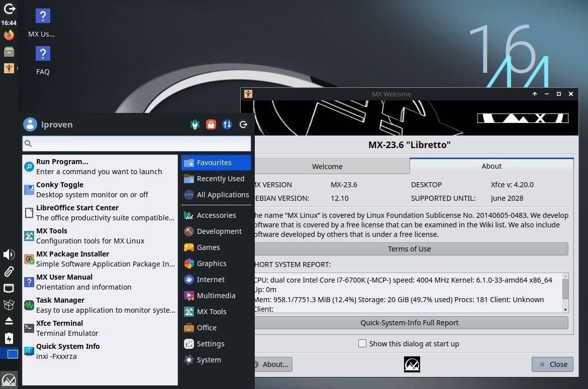This screenshot has width=588, height=389.
Task: Select the About tab
Action: pos(491,166)
